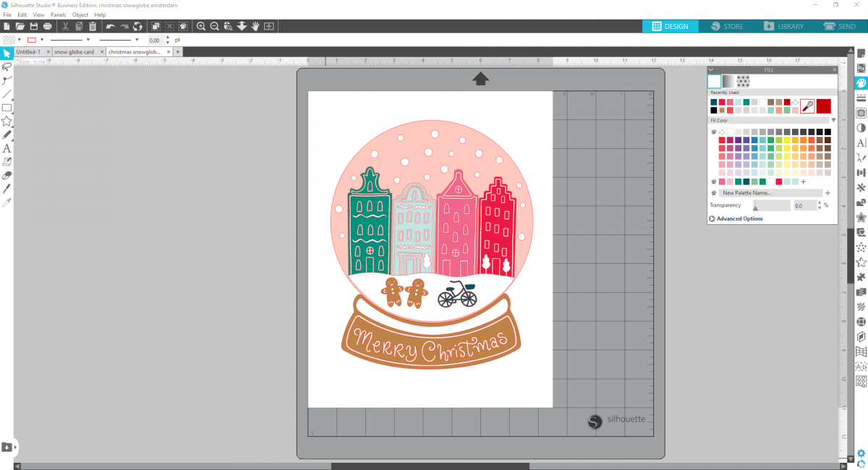Viewport: 868px width, 470px height.
Task: Add the New Palette Name palette
Action: (827, 193)
